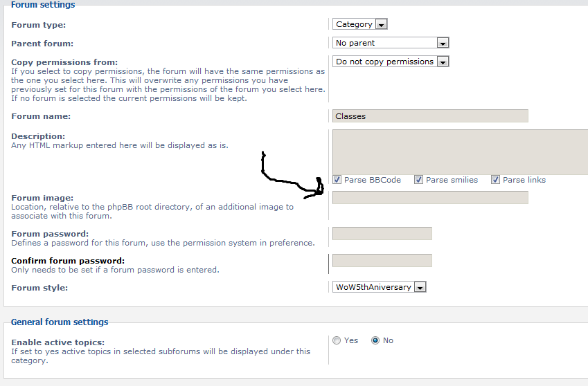Click the General forum settings heading
588x386 pixels.
tap(60, 322)
